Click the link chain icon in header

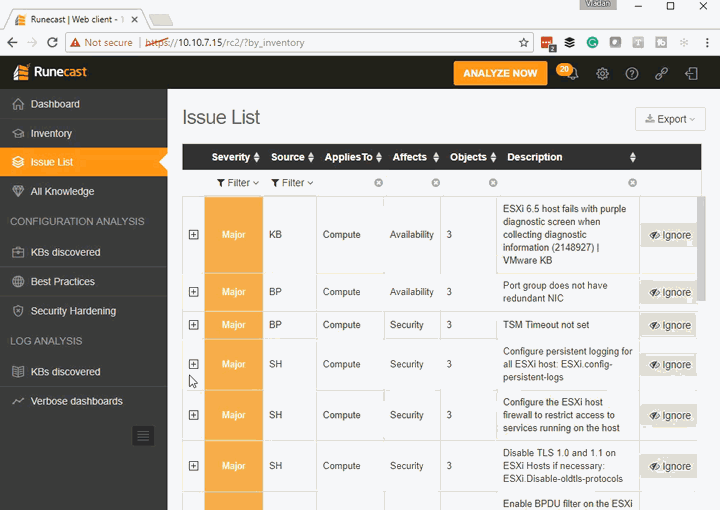(x=661, y=73)
